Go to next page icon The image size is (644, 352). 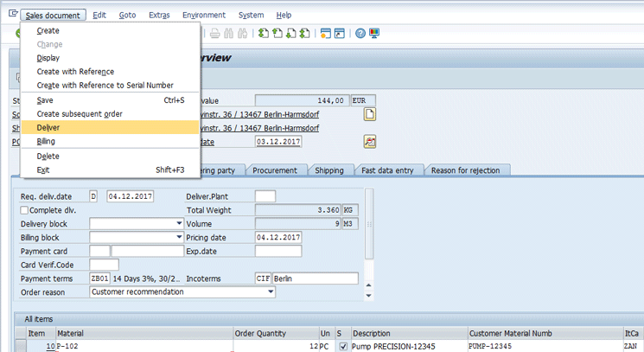point(290,33)
